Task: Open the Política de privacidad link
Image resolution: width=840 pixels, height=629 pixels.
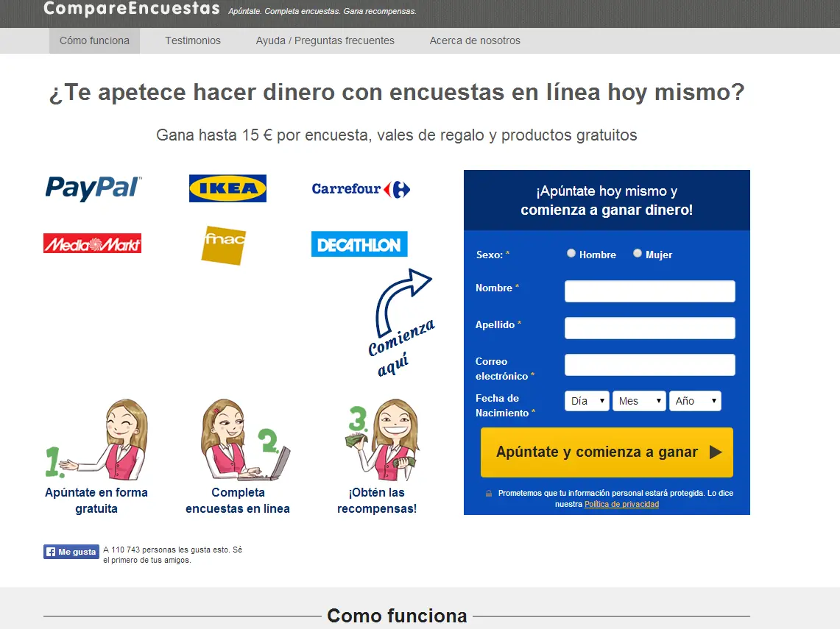Action: pyautogui.click(x=621, y=504)
